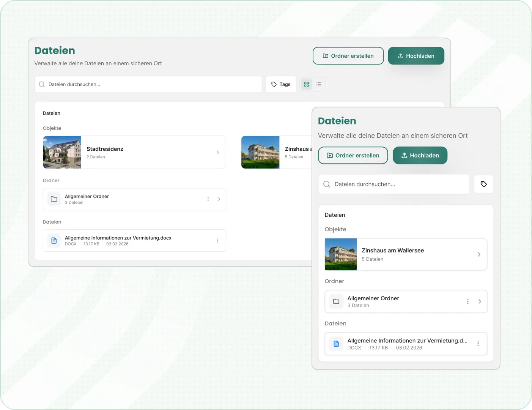Screen dimensions: 532x410
Task: Click desktop Hochladen upload button
Action: tap(416, 56)
